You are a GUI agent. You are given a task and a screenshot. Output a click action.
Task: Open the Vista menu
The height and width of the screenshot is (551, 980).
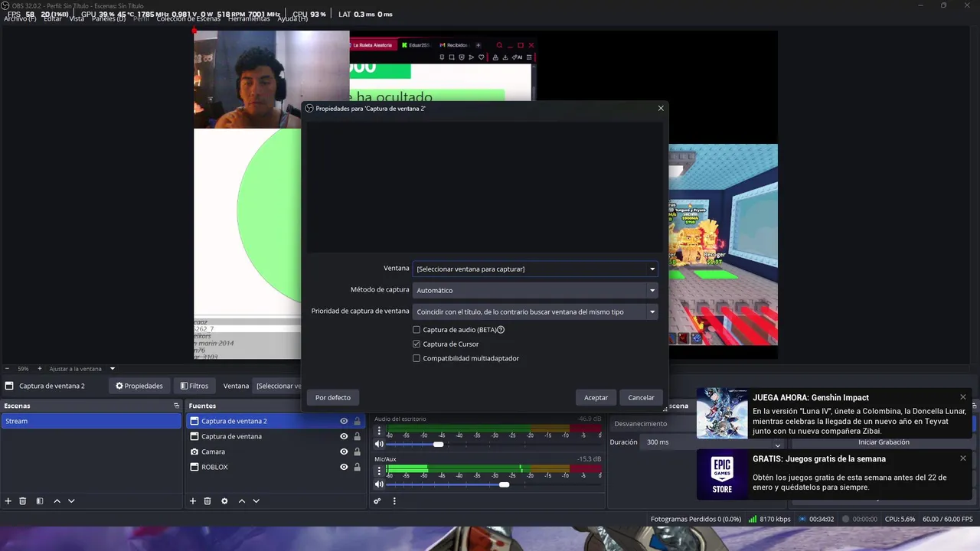pos(77,18)
